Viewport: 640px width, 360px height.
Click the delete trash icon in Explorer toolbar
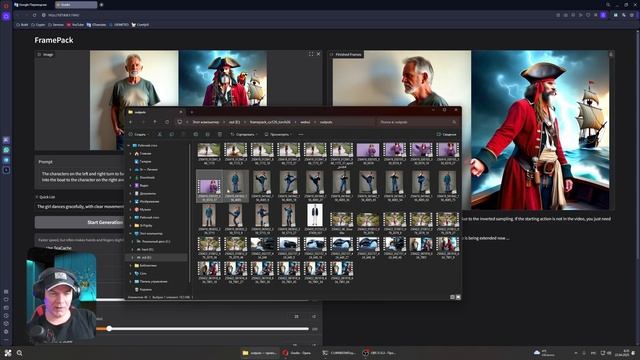[x=220, y=134]
